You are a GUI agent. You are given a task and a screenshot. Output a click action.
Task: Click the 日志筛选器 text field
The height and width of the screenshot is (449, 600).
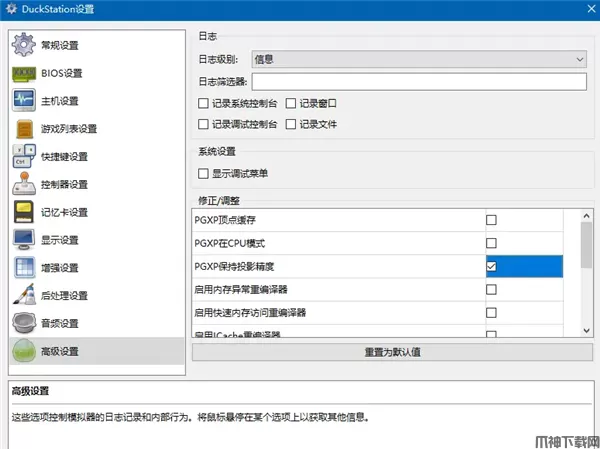(419, 82)
